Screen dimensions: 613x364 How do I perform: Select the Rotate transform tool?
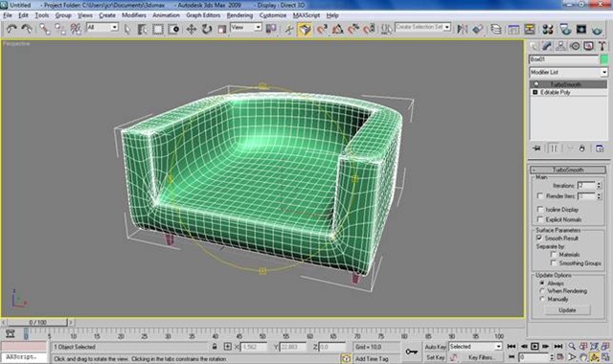click(x=207, y=30)
